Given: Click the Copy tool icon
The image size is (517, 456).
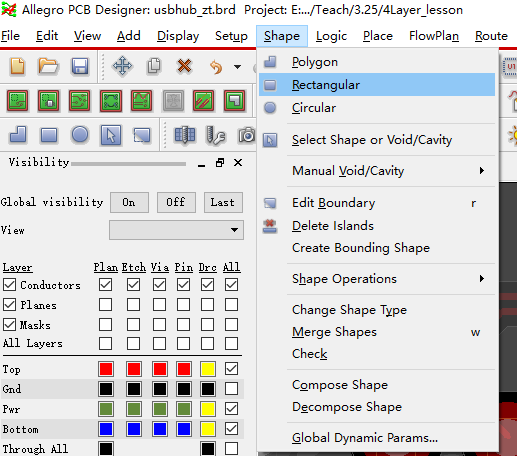Looking at the screenshot, I should coord(154,66).
